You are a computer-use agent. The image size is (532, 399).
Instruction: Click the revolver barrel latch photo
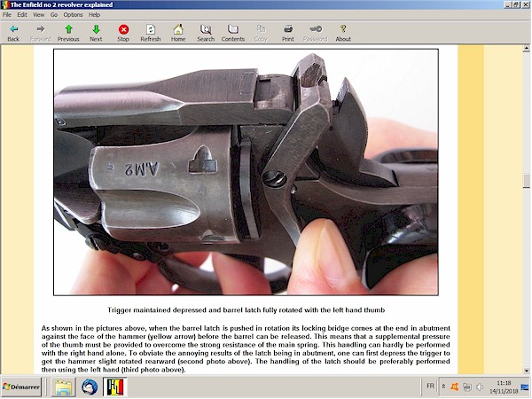[246, 172]
